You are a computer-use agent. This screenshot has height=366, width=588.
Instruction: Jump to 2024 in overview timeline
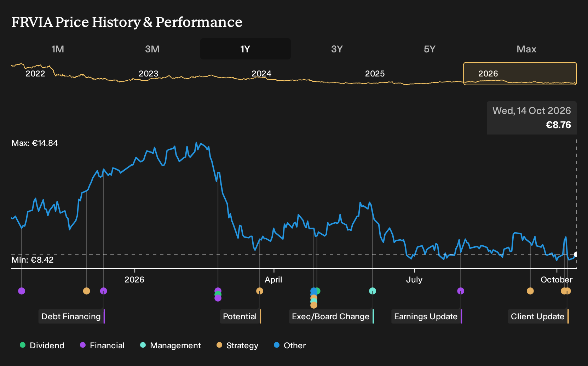click(261, 74)
